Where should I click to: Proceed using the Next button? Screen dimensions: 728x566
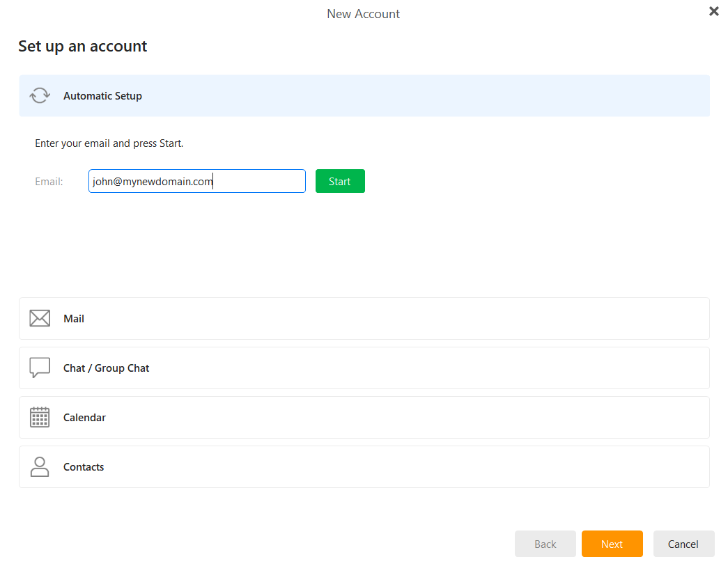click(x=612, y=544)
